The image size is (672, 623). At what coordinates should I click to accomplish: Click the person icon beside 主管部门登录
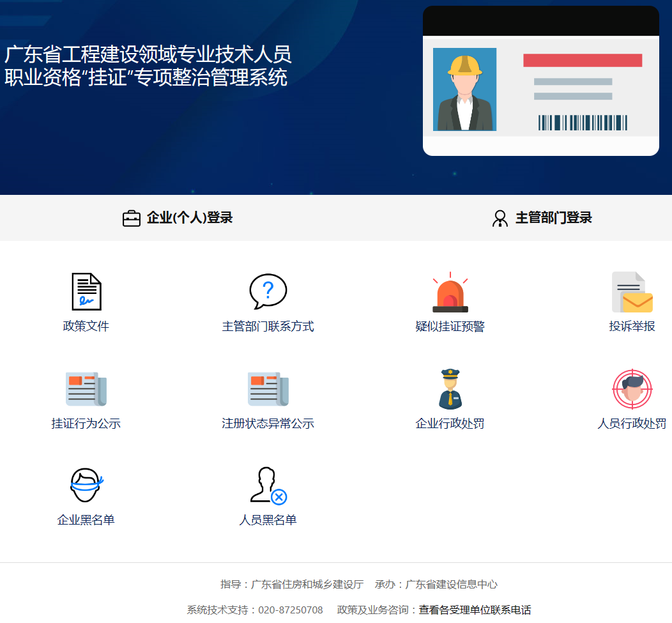click(500, 219)
